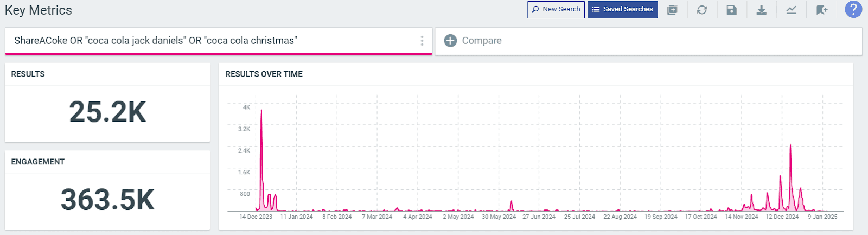Click the 8 Feb 2024 axis label

[337, 217]
